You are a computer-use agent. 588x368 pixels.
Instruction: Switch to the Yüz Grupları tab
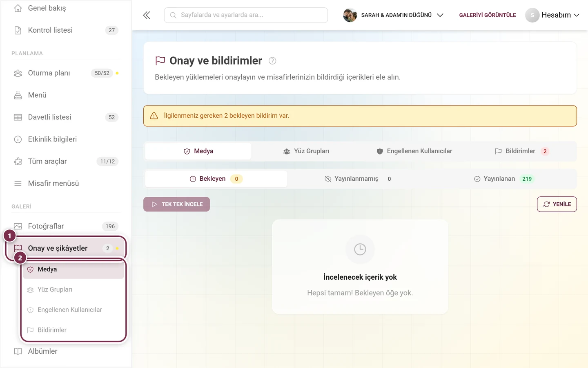(306, 151)
